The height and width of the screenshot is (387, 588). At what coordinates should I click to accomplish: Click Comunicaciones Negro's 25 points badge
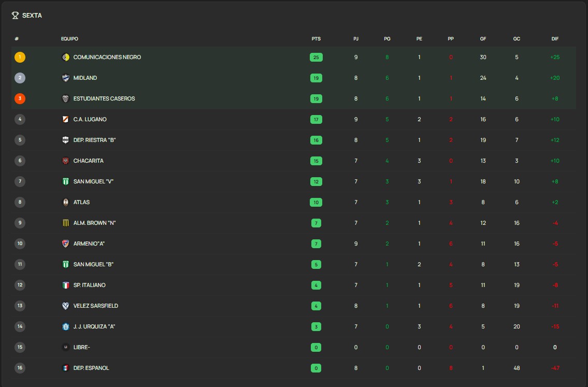tap(316, 58)
